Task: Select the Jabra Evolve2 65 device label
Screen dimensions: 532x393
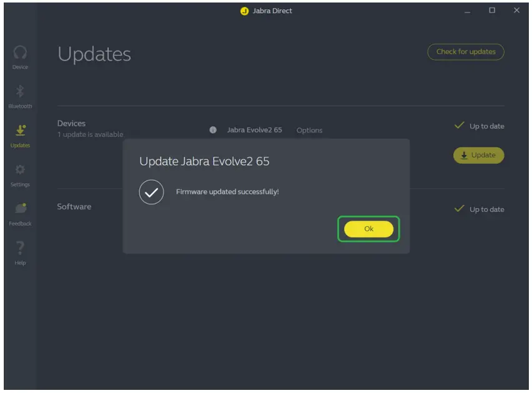Action: [x=254, y=130]
